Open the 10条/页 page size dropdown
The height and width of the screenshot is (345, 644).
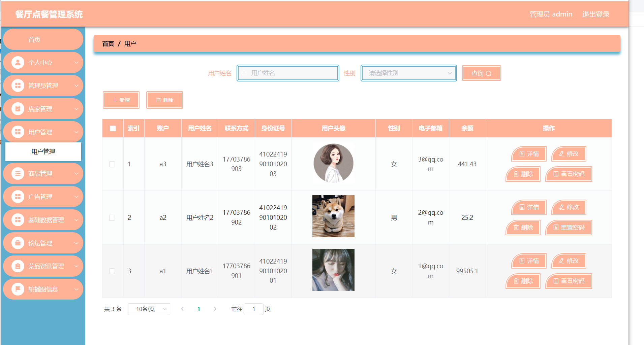pos(149,309)
